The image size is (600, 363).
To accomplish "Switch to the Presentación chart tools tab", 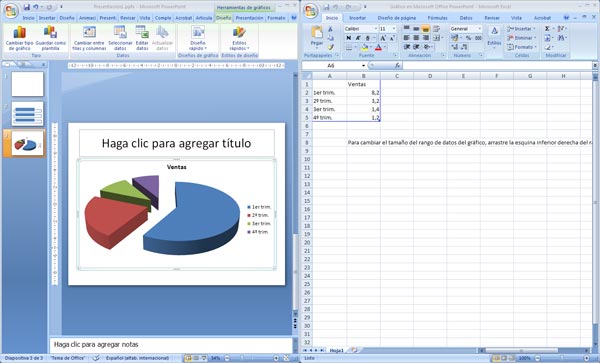I will click(x=249, y=18).
